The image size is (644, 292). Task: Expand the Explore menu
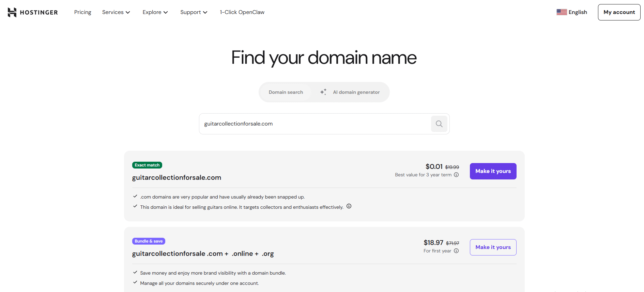pyautogui.click(x=155, y=12)
